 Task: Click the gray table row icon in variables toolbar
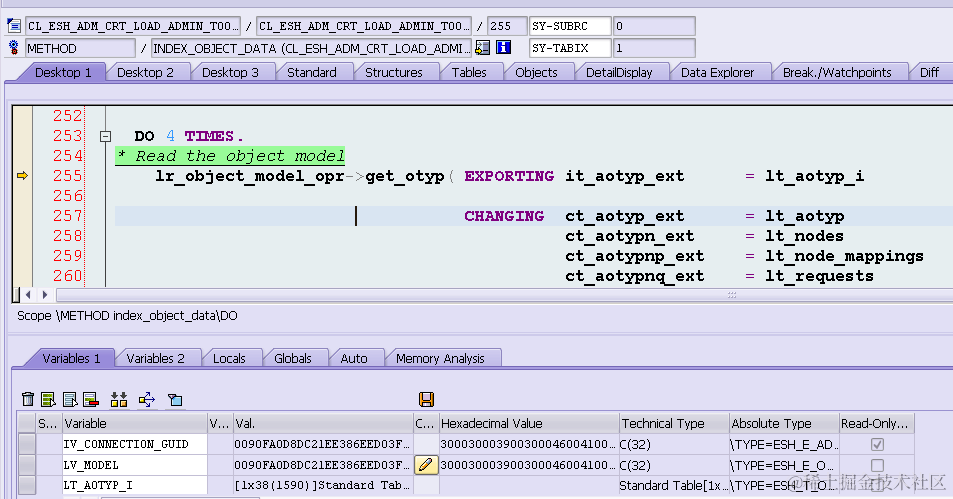point(70,399)
